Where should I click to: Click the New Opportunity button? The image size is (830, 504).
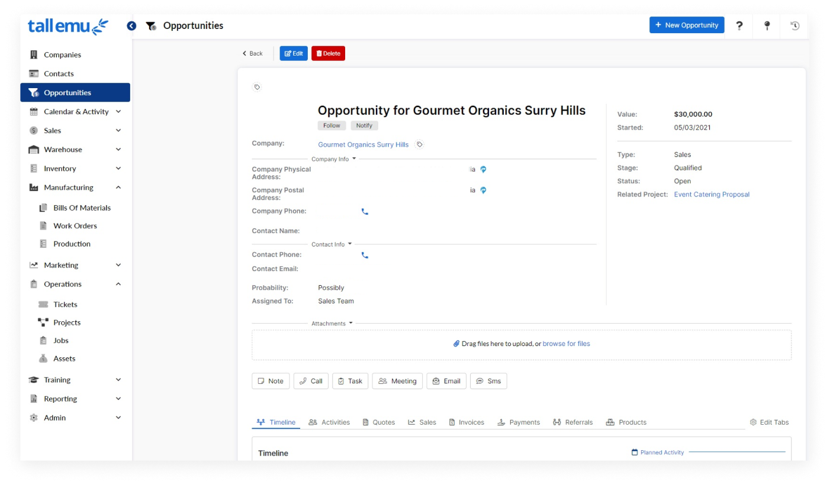click(x=686, y=25)
